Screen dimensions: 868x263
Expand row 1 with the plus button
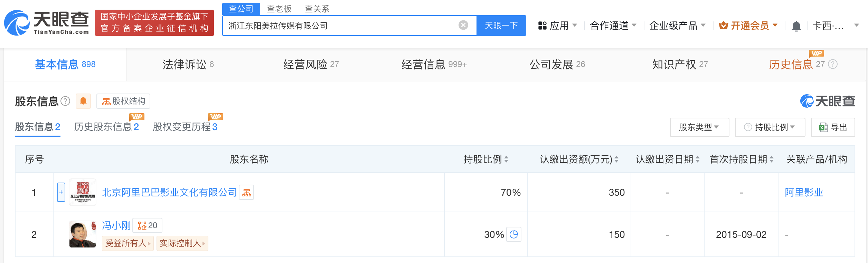(61, 192)
